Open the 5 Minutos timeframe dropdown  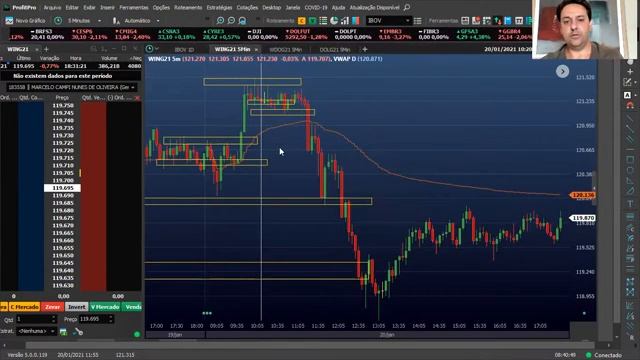tap(79, 20)
